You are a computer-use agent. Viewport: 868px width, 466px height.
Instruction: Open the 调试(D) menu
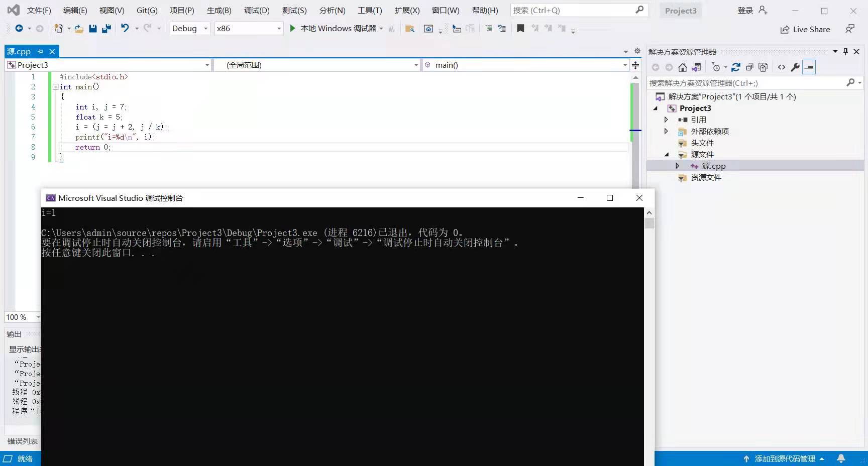click(257, 10)
